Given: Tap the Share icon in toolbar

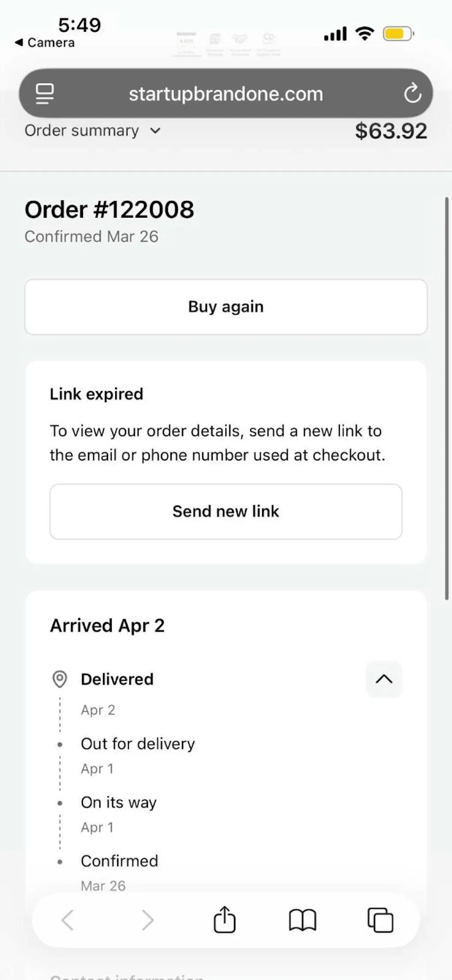Looking at the screenshot, I should [225, 920].
